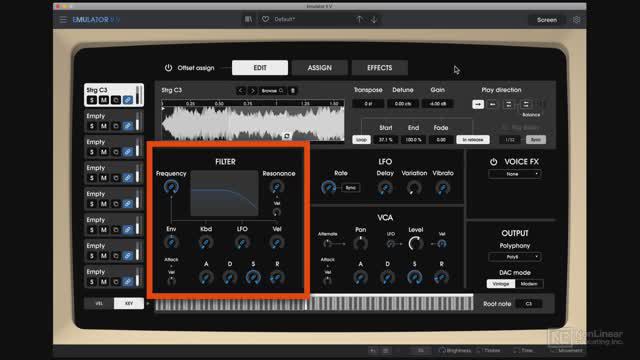The width and height of the screenshot is (640, 360).
Task: Click VCA envelope Attack knob
Action: click(360, 278)
